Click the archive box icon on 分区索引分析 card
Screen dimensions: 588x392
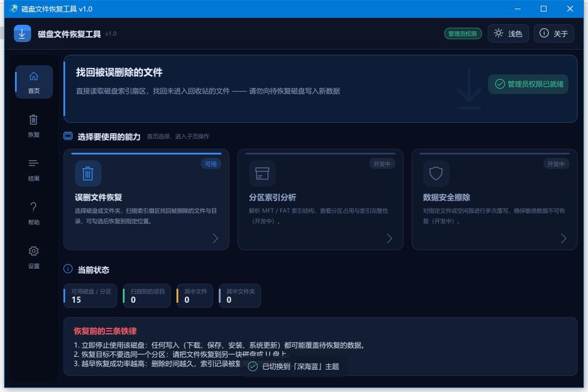(x=262, y=174)
